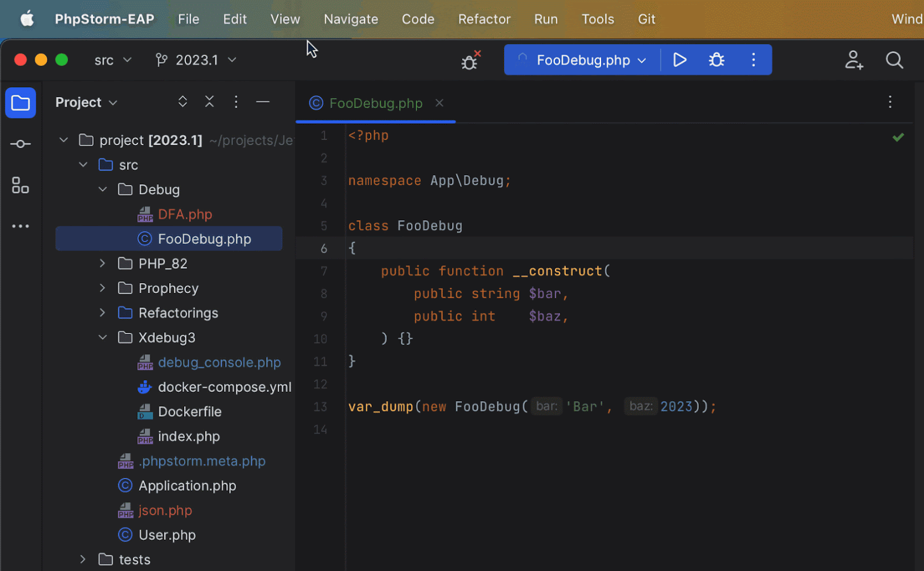Hide the Project panel with minimize dash
The height and width of the screenshot is (571, 924).
point(263,102)
